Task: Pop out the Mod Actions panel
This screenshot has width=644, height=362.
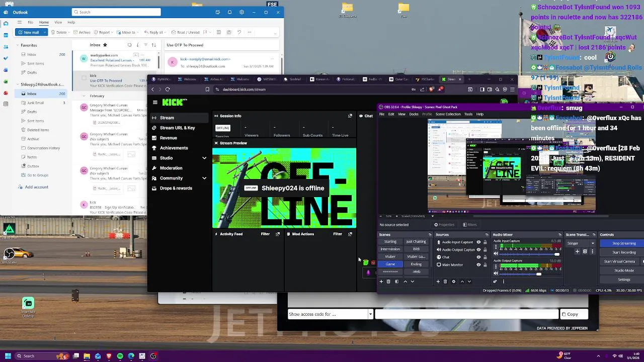Action: point(350,234)
